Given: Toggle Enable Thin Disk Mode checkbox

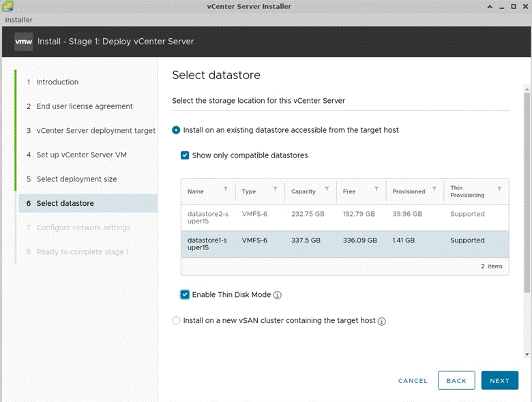Looking at the screenshot, I should (185, 294).
